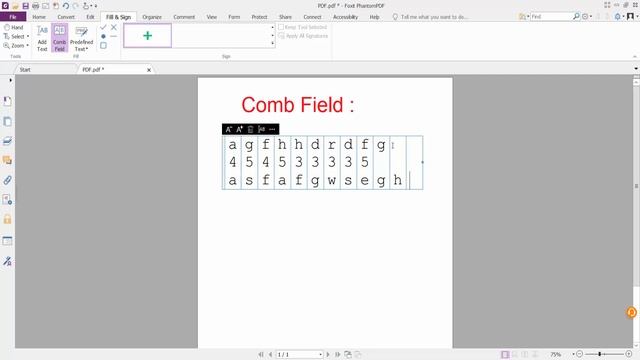Open the Connect tab
The image size is (640, 360).
coord(312,17)
